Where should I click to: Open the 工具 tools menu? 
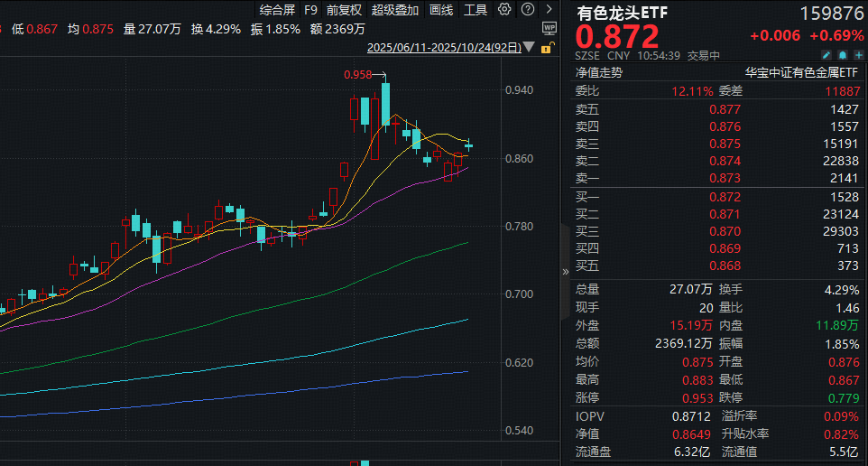pos(475,10)
